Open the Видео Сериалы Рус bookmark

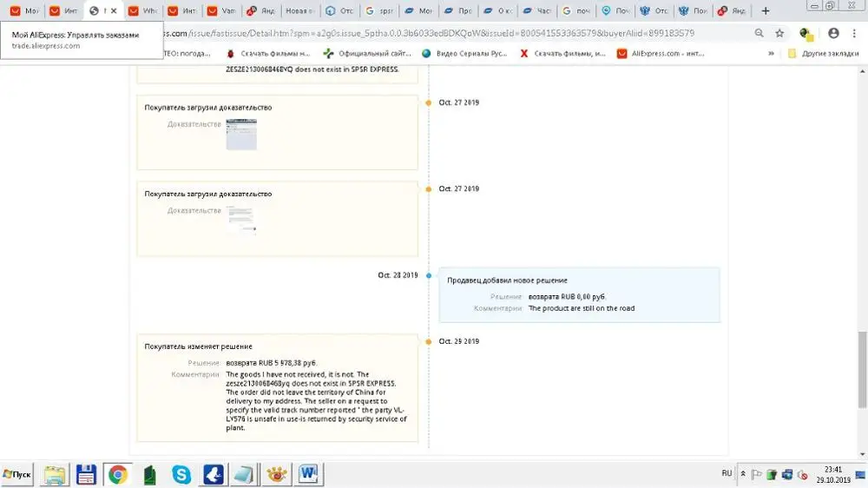coord(464,54)
